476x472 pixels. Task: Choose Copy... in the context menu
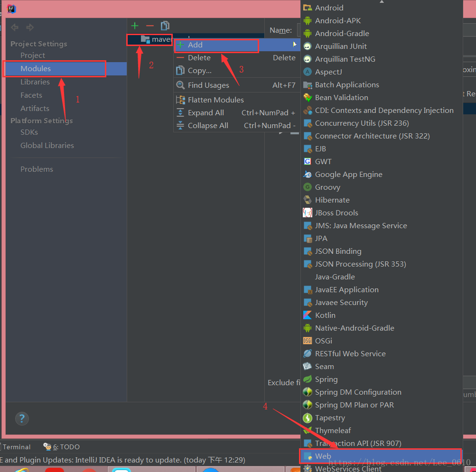237,70
